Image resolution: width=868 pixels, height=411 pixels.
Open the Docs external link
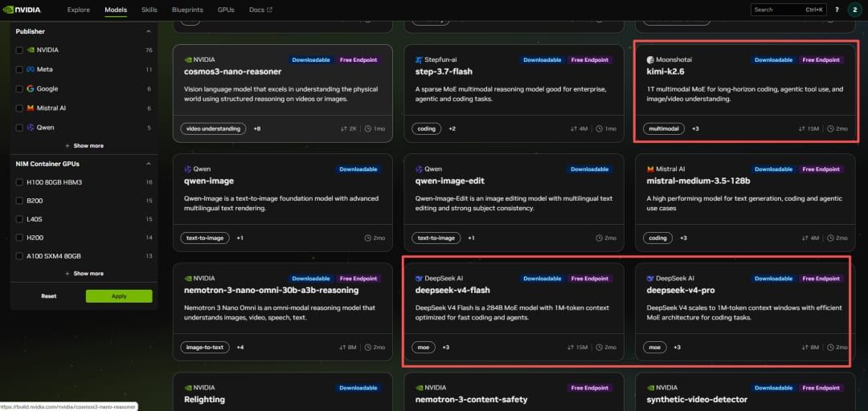click(x=260, y=10)
